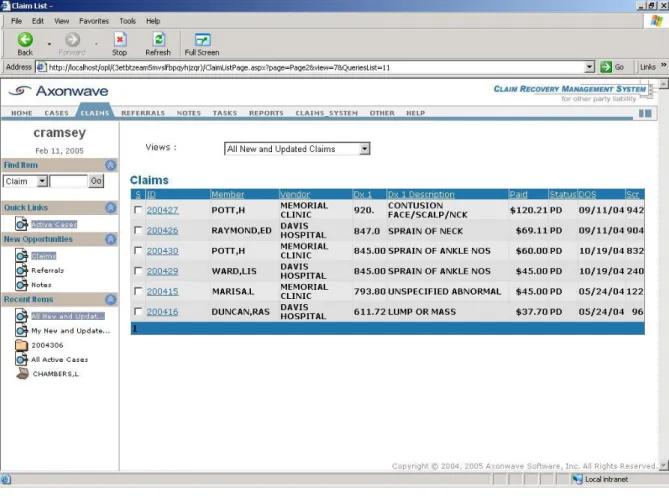The height and width of the screenshot is (496, 669).
Task: Open the Views dropdown list
Action: (364, 149)
